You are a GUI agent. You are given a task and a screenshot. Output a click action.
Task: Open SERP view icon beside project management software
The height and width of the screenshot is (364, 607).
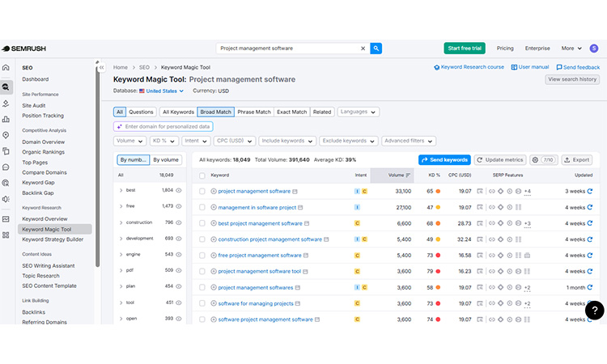point(295,192)
